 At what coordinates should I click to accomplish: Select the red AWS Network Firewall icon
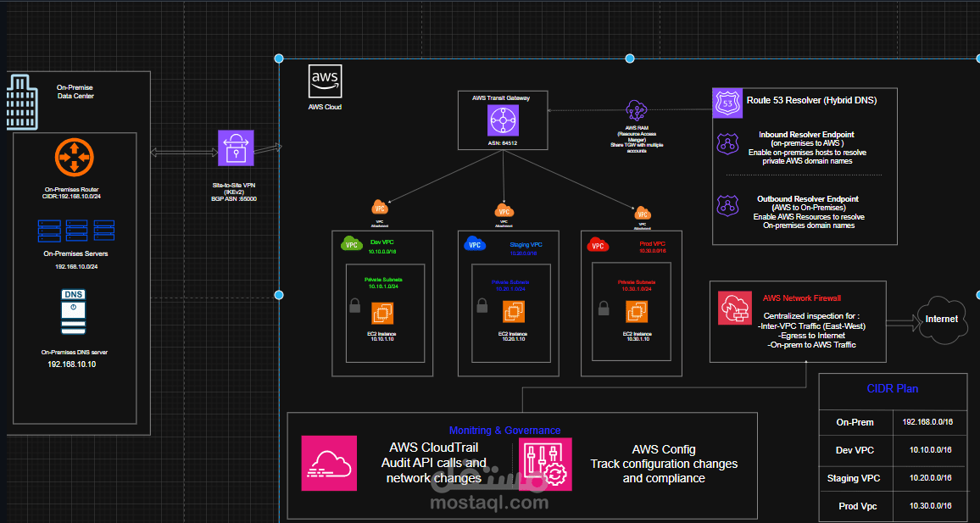coord(734,308)
